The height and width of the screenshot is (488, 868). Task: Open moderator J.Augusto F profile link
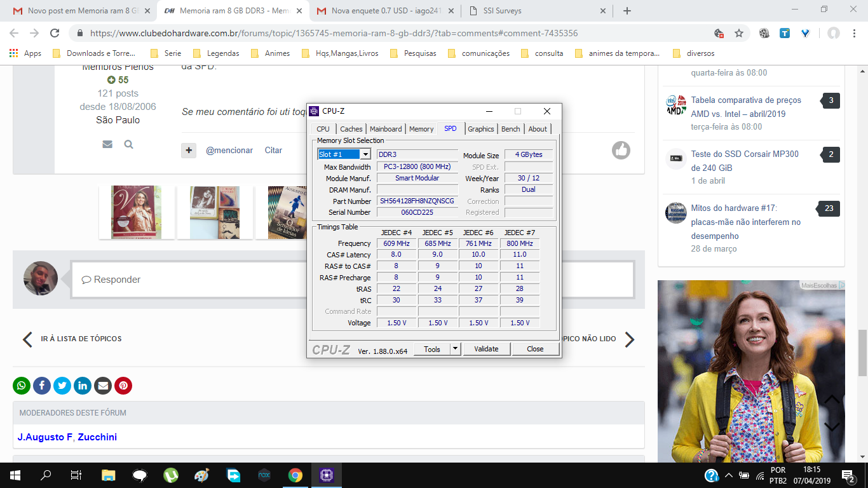(x=45, y=437)
